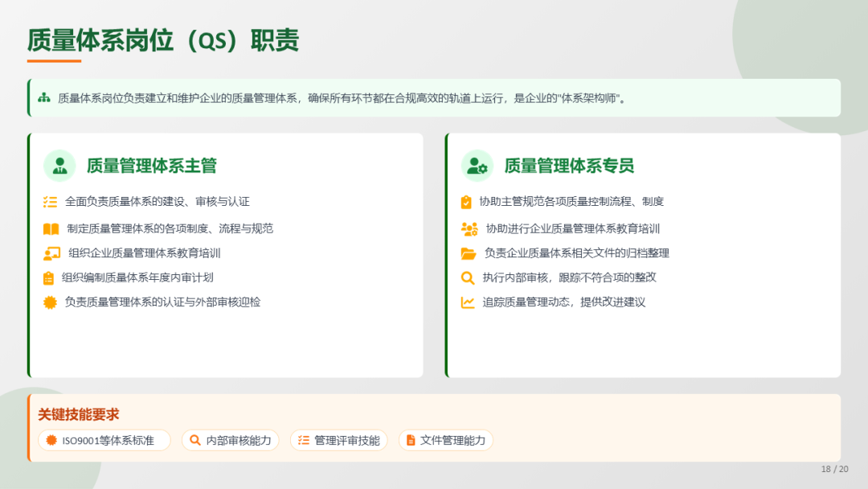Viewport: 868px width, 489px height.
Task: Click the 关键技能要求 section heading
Action: tap(79, 414)
